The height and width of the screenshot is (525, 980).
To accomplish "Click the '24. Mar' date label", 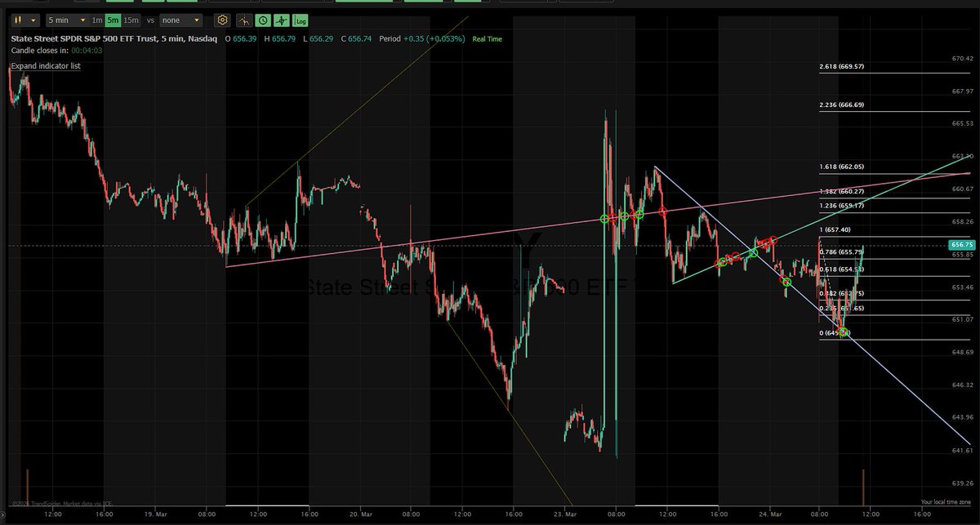I will [771, 515].
